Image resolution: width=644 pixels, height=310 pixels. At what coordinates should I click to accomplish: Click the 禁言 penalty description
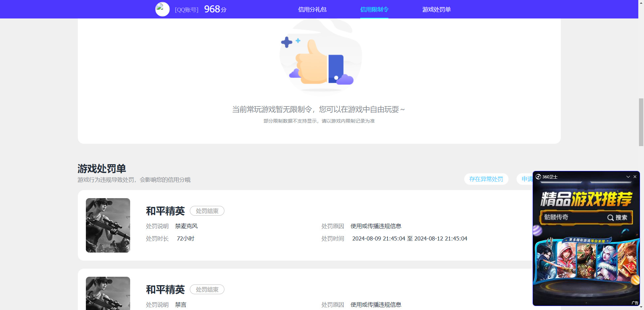[180, 305]
